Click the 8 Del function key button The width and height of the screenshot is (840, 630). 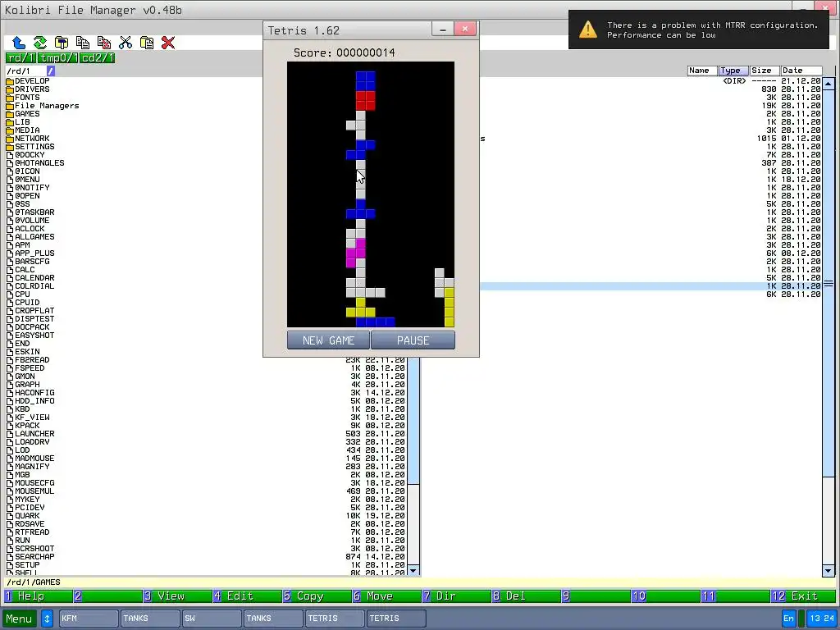coord(526,596)
